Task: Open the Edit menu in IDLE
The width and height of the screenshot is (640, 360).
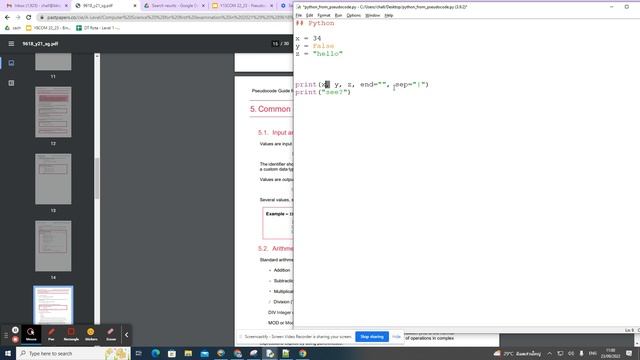Action: (309, 16)
